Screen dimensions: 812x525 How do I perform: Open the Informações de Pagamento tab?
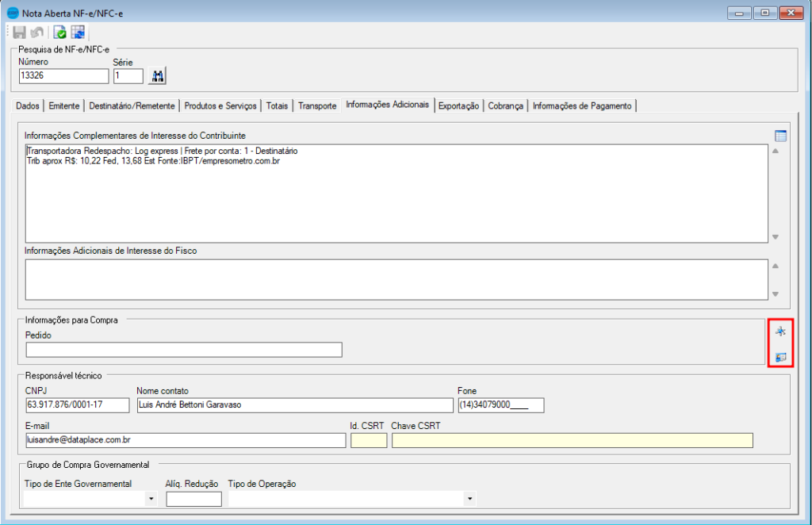tap(582, 105)
